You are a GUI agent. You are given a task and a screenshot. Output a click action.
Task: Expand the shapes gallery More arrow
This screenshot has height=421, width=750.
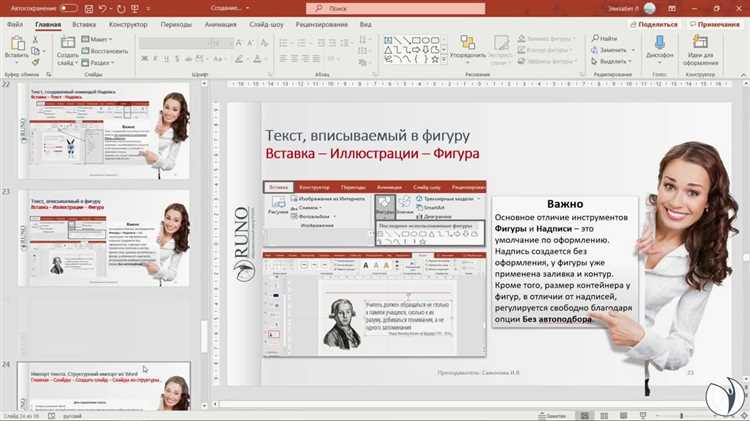[x=444, y=60]
